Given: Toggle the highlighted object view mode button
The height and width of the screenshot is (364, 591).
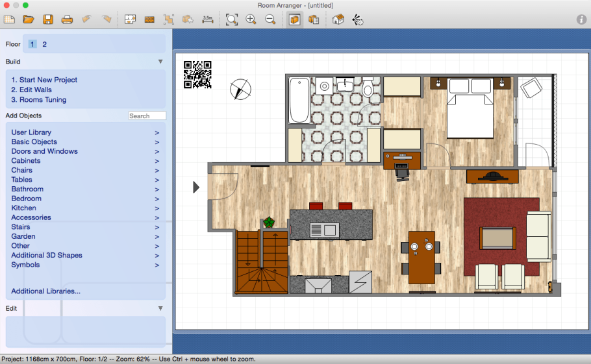Looking at the screenshot, I should point(295,19).
